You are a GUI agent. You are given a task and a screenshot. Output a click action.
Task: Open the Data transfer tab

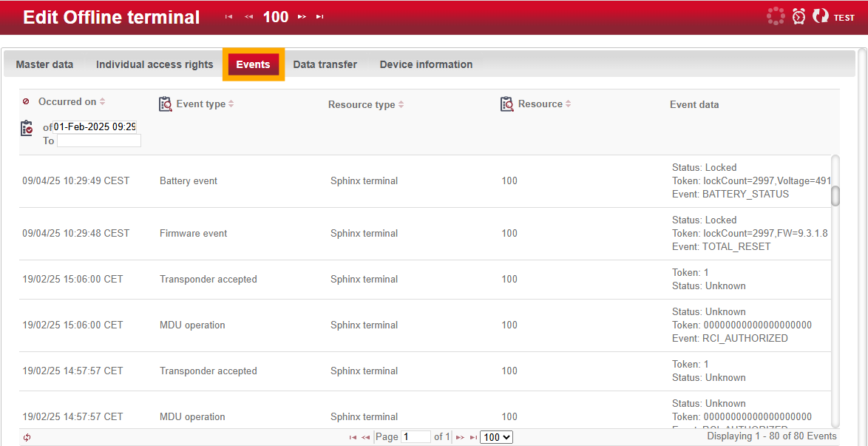click(x=325, y=64)
